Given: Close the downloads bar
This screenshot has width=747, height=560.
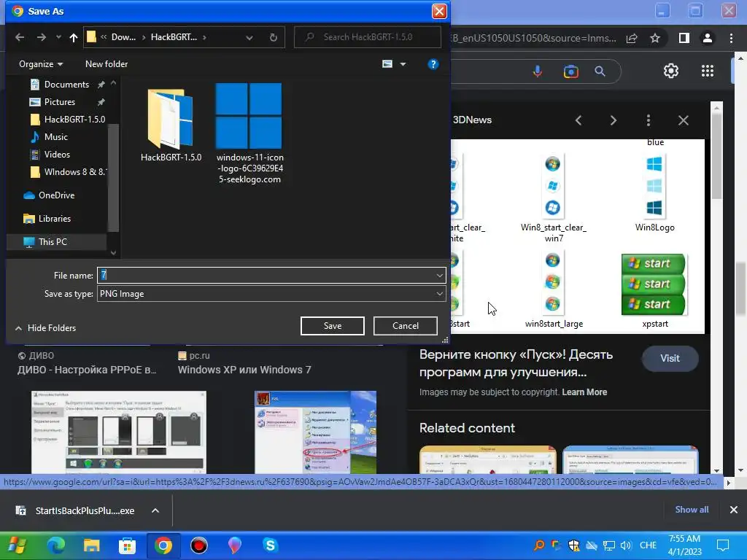Looking at the screenshot, I should [x=734, y=510].
